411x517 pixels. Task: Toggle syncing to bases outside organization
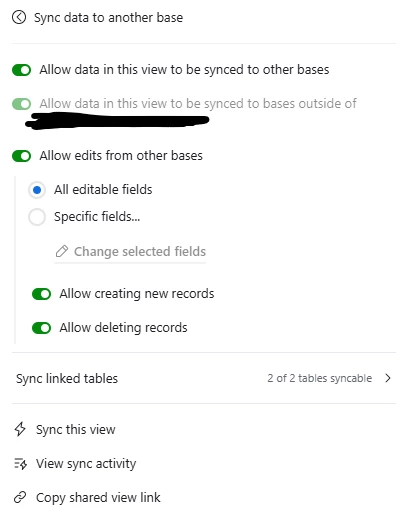[22, 104]
